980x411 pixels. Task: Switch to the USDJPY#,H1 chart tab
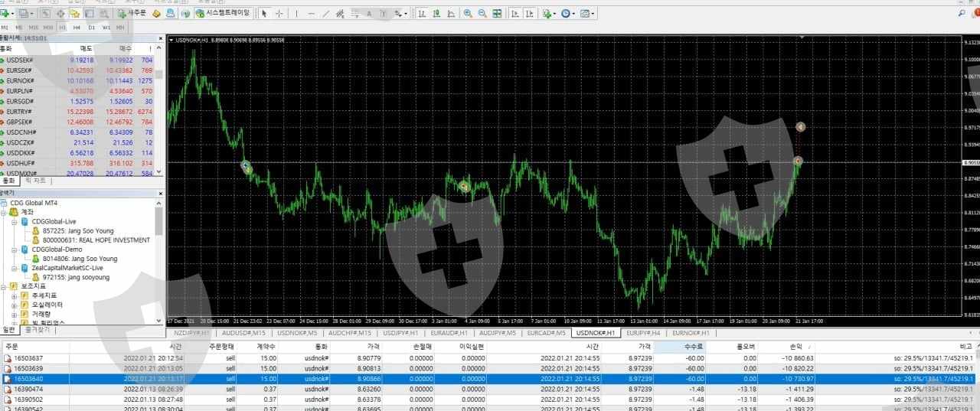(x=401, y=333)
